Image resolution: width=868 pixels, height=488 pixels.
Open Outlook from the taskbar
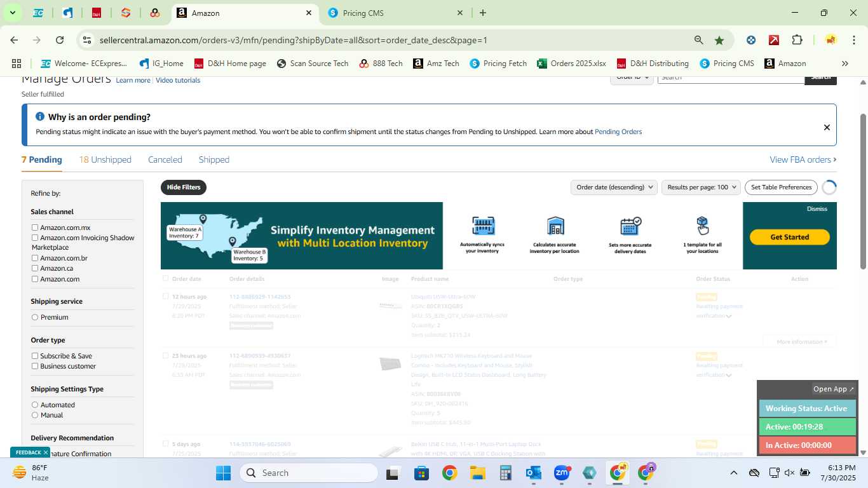point(534,473)
